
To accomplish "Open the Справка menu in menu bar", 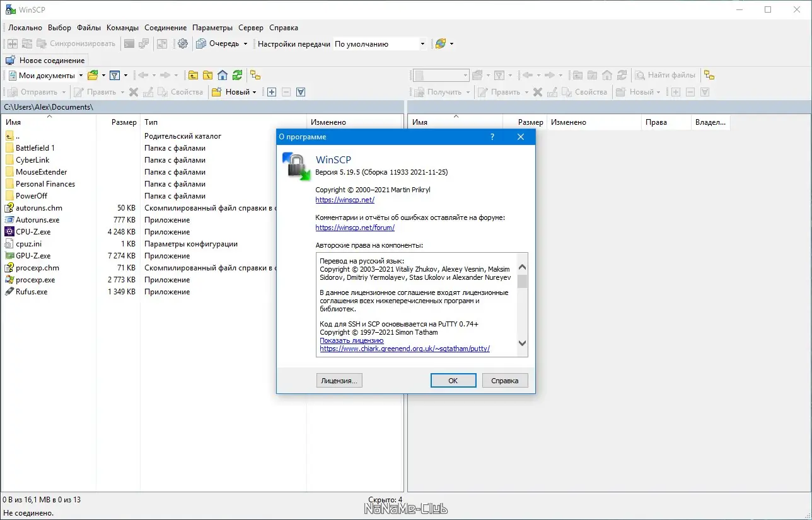I will 284,28.
